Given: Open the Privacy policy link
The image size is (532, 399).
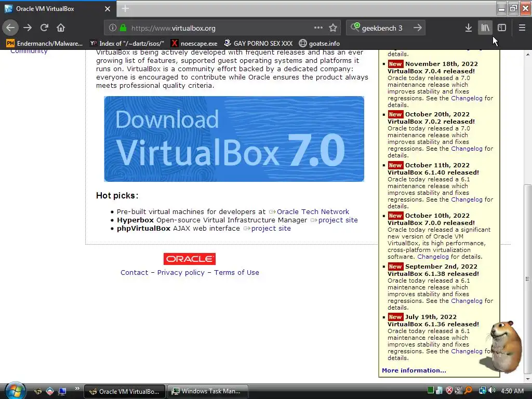Looking at the screenshot, I should (x=181, y=272).
